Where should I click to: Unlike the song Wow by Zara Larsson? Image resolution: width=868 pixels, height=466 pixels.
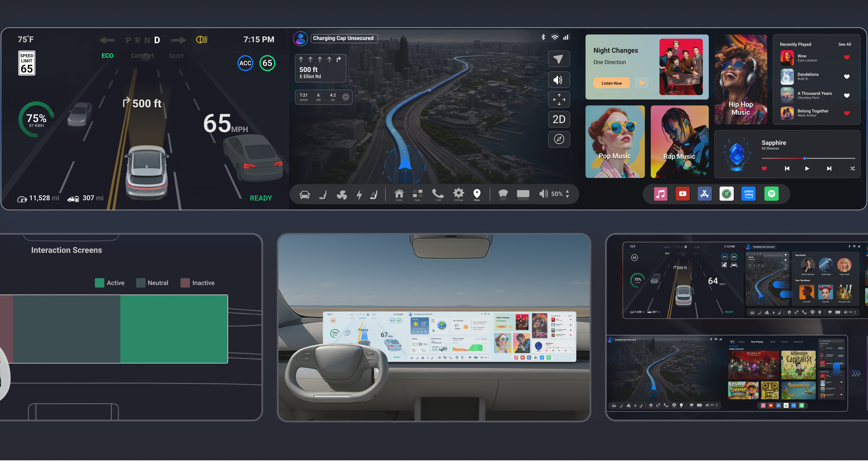(846, 57)
